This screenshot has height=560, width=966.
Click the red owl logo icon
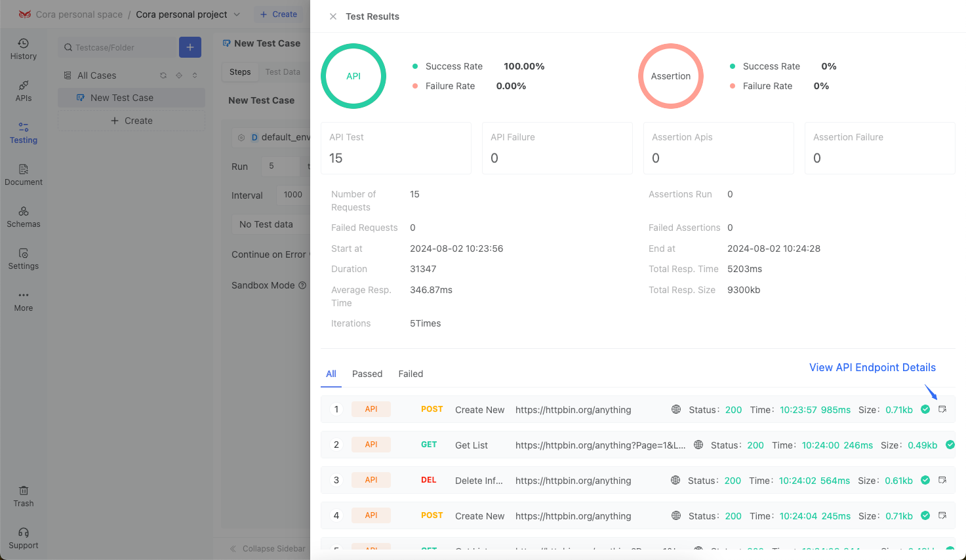coord(25,14)
